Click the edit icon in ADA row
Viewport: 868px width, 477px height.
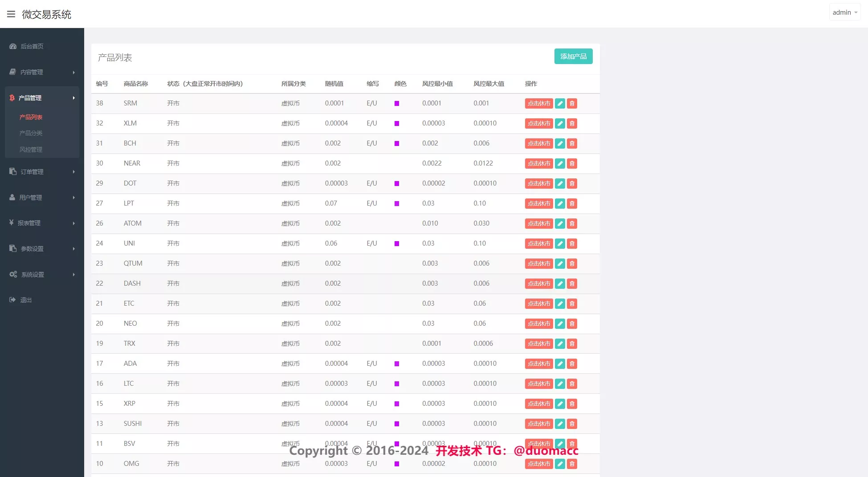[560, 364]
